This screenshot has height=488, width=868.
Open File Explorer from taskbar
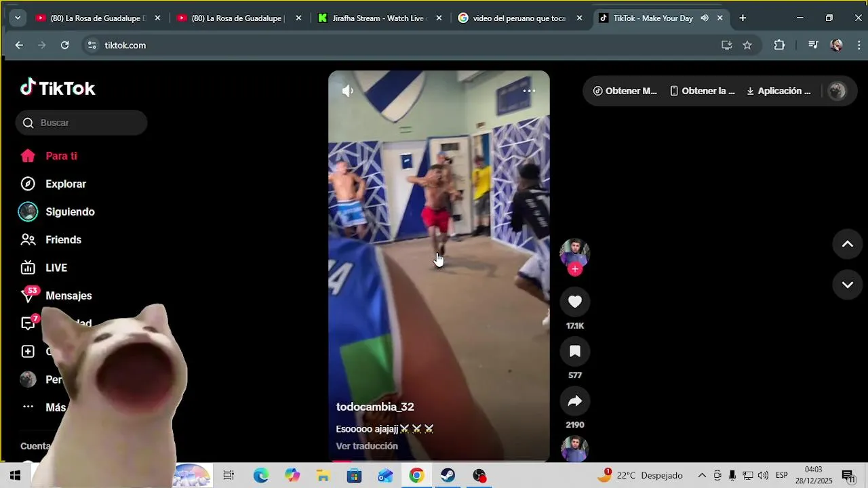tap(323, 476)
